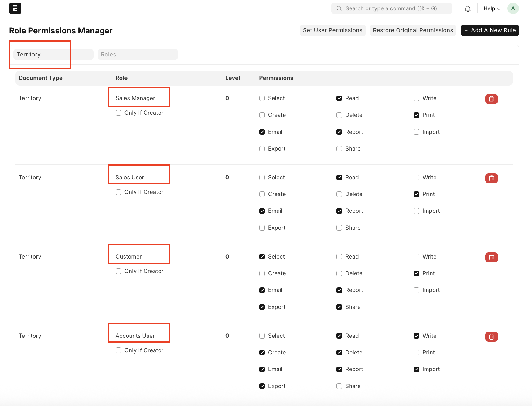Image resolution: width=532 pixels, height=406 pixels.
Task: Uncheck Share permission for Customer
Action: tap(339, 307)
